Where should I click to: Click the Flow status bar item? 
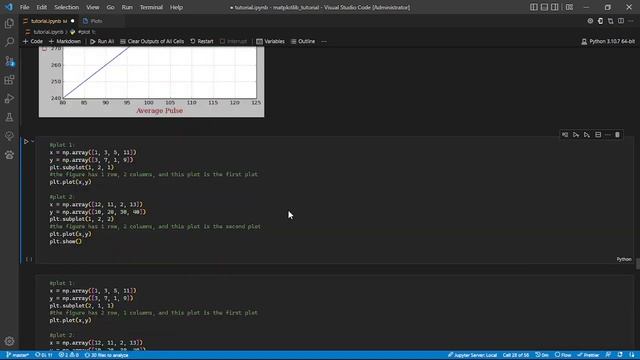(563, 355)
